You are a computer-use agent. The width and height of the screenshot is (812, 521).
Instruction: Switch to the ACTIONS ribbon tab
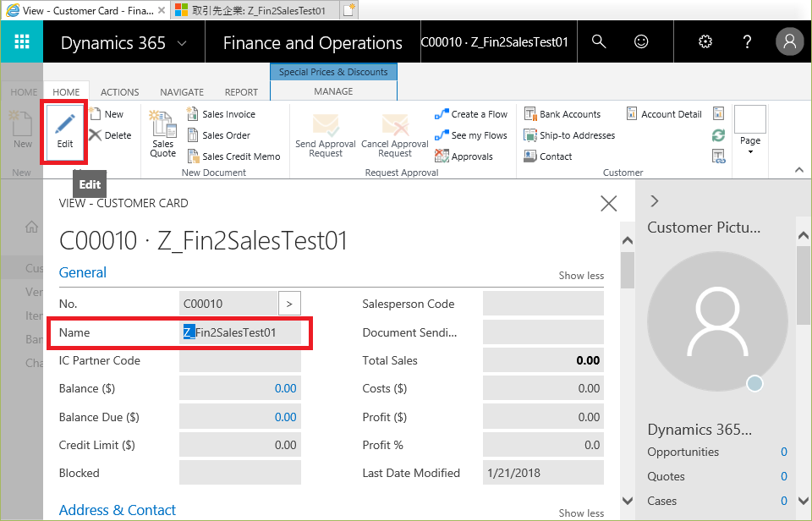pyautogui.click(x=119, y=92)
